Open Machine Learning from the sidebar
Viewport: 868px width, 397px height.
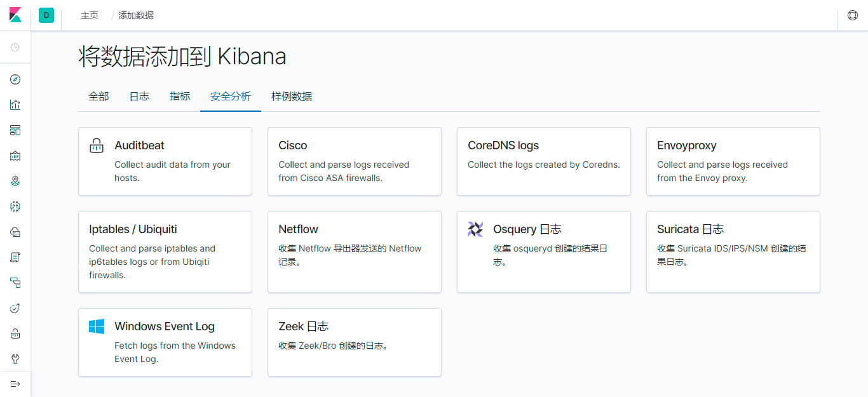pyautogui.click(x=16, y=206)
